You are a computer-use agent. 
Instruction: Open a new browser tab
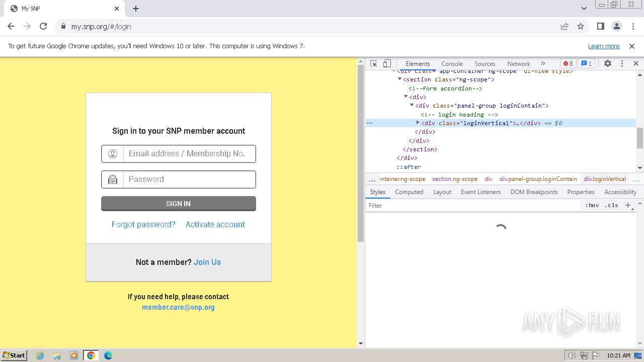tap(136, 9)
